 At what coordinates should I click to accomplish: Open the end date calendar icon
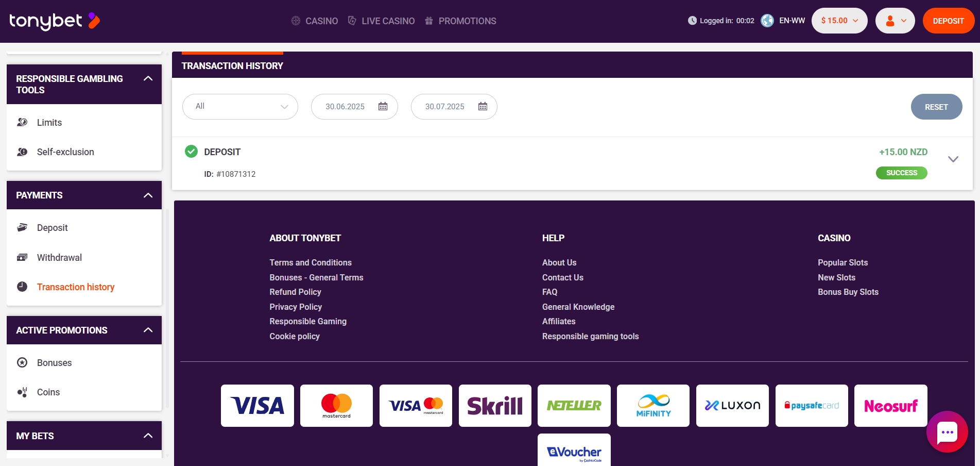click(x=483, y=106)
